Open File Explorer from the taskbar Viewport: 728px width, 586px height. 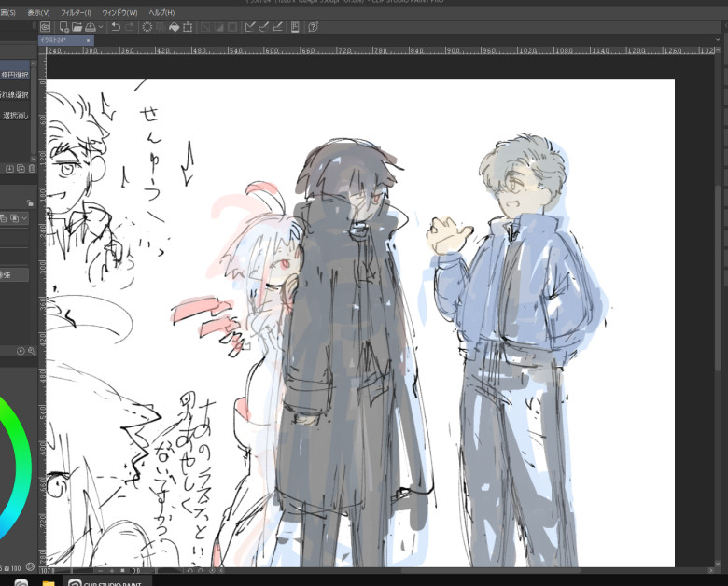click(x=49, y=582)
